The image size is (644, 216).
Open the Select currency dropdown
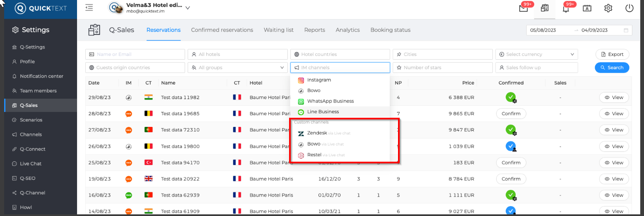(536, 54)
